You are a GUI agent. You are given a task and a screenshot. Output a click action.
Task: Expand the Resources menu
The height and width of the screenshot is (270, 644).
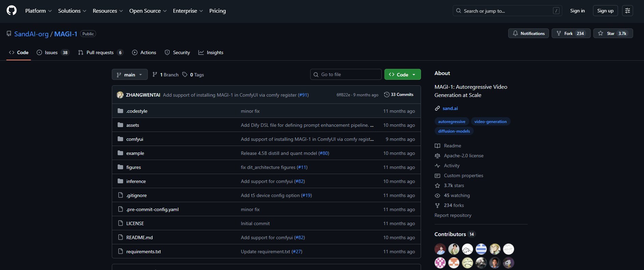[x=108, y=11]
